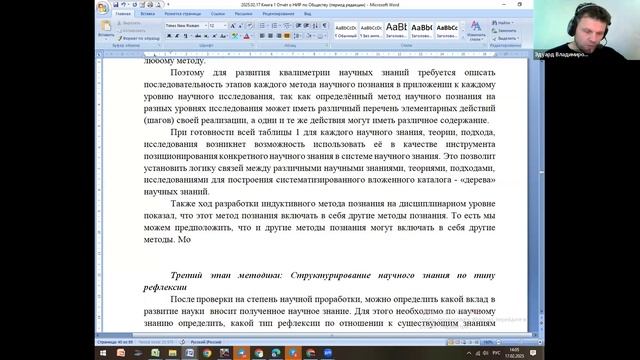Viewport: 640px width, 360px height.
Task: Open the notification center on taskbar
Action: [x=533, y=353]
